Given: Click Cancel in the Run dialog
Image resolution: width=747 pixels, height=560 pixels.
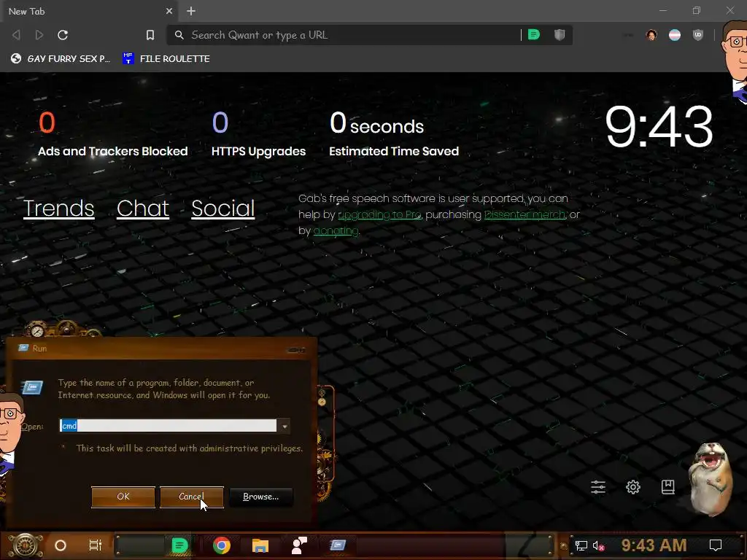Looking at the screenshot, I should click(192, 497).
